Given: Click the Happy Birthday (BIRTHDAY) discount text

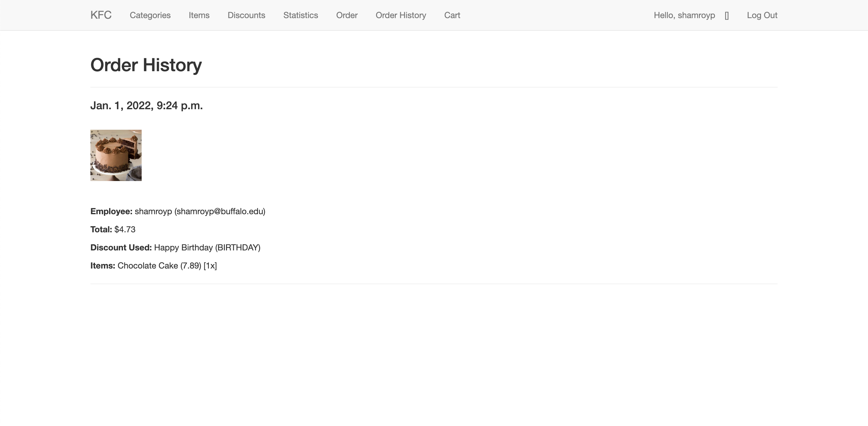Looking at the screenshot, I should 207,248.
